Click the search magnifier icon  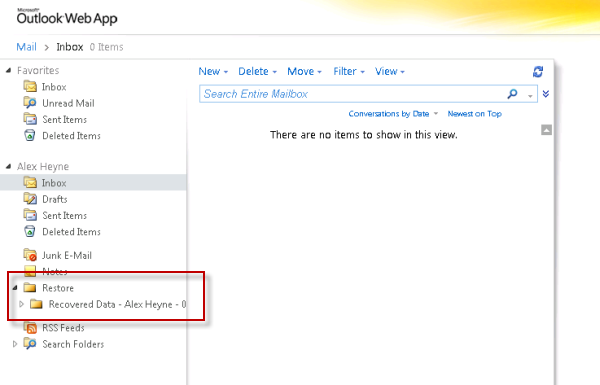[512, 94]
